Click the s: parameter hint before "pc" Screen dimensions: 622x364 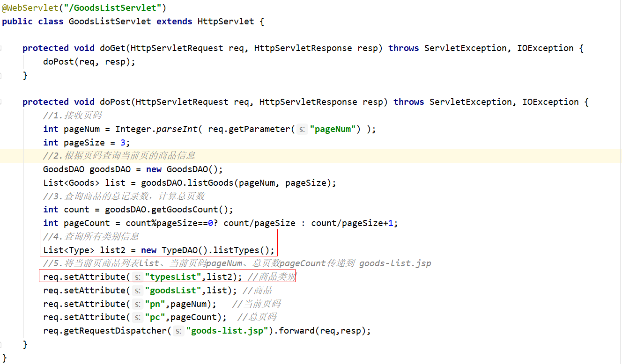[138, 318]
